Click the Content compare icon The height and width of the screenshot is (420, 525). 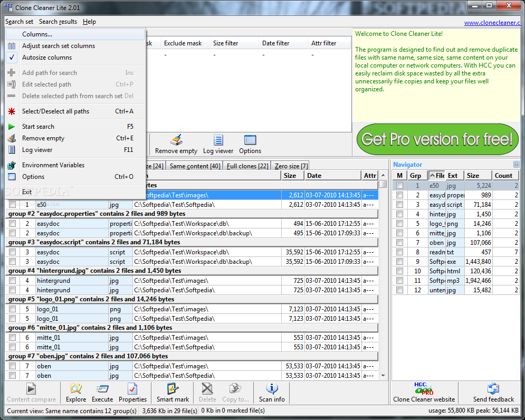point(31,388)
